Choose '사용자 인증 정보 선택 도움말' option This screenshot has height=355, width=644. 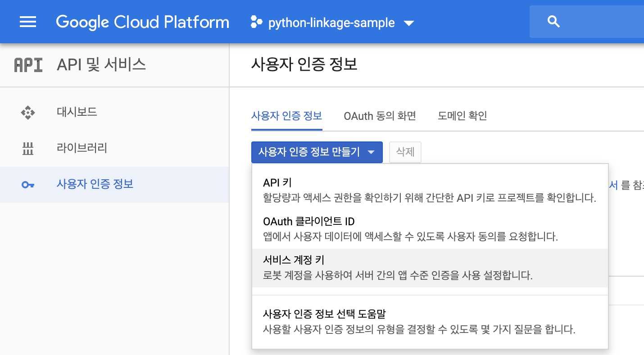coord(430,321)
